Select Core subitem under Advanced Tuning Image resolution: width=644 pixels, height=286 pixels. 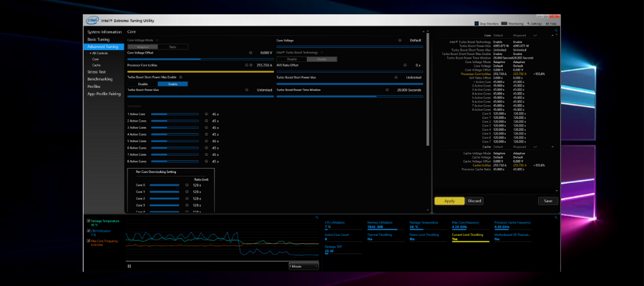[x=95, y=59]
